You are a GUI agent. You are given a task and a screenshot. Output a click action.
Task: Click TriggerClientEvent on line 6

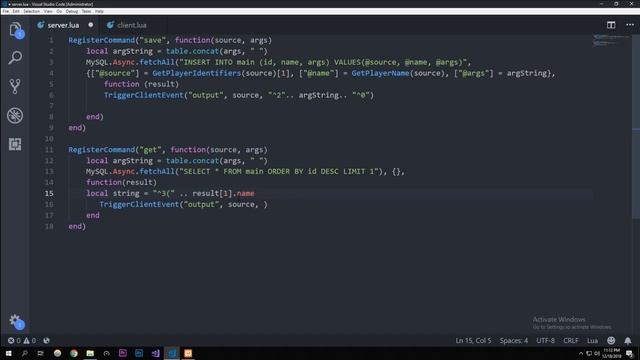point(144,95)
